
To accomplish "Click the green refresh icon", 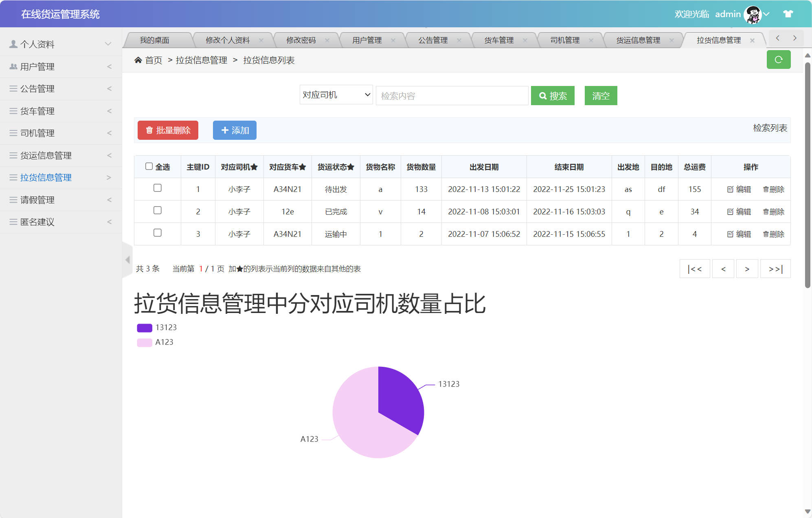I will (779, 60).
